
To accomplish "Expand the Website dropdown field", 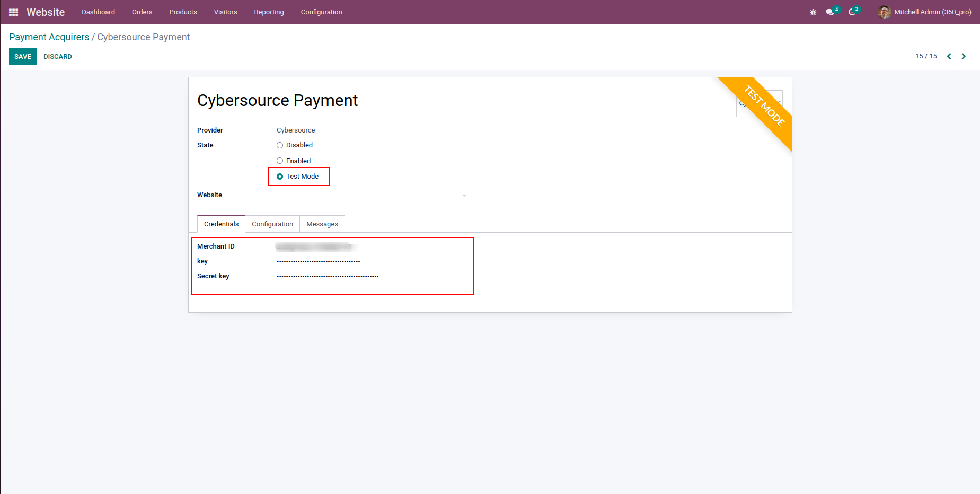I will [x=372, y=195].
